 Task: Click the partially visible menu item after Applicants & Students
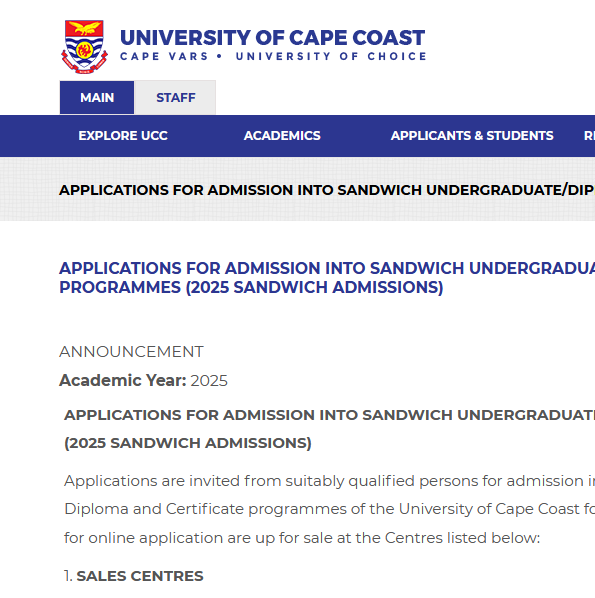pos(589,136)
